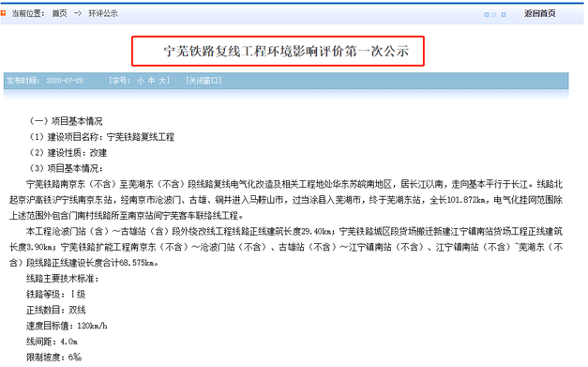Viewport: 588px width, 367px height.
Task: Set font size to 大
Action: point(162,81)
